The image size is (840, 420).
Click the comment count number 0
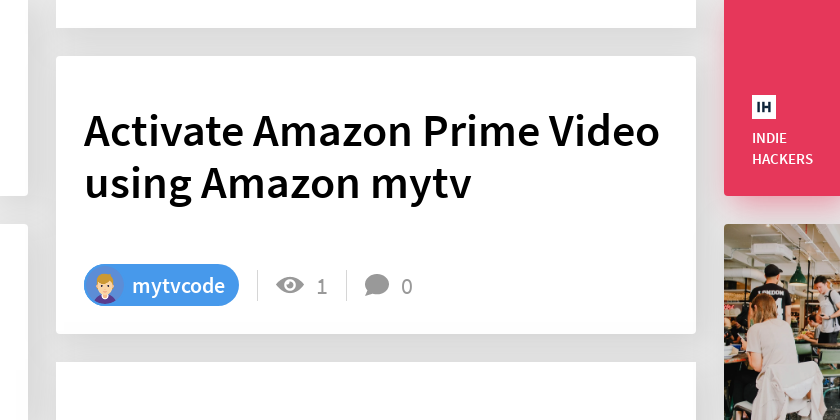tap(407, 287)
